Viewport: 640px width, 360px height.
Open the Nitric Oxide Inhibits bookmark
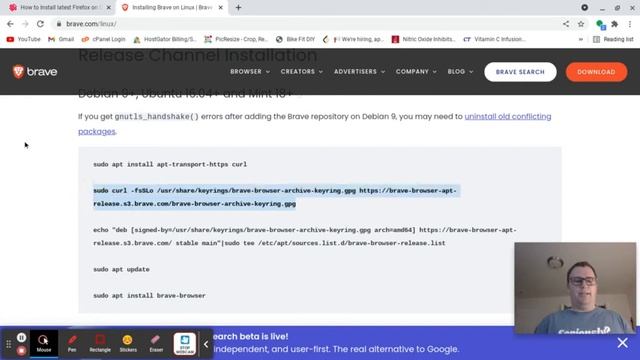click(424, 39)
